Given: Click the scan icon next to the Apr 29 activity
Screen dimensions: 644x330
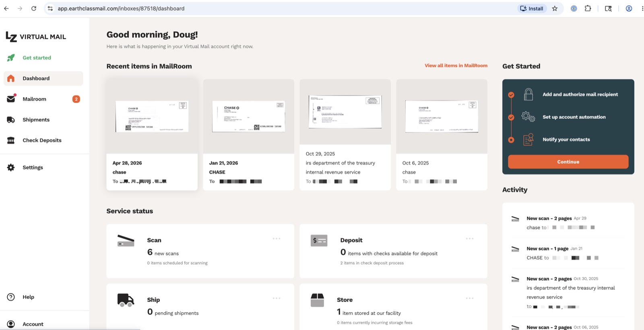Looking at the screenshot, I should (x=515, y=219).
